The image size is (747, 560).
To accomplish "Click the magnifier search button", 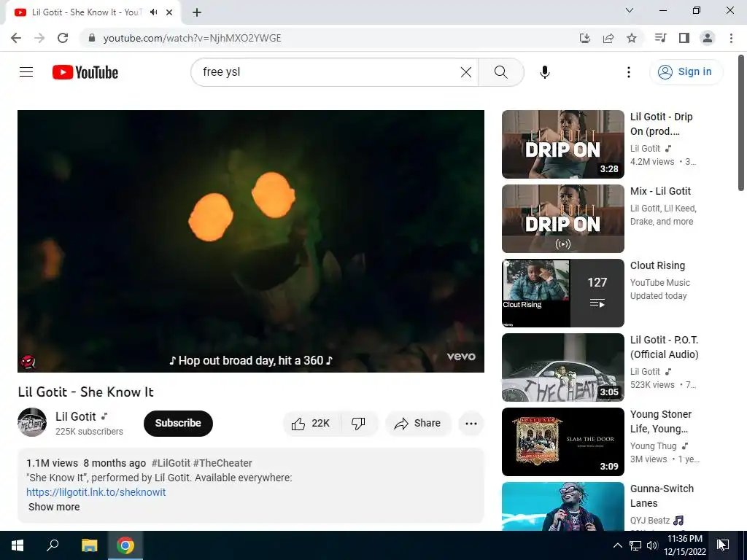I will [x=500, y=72].
